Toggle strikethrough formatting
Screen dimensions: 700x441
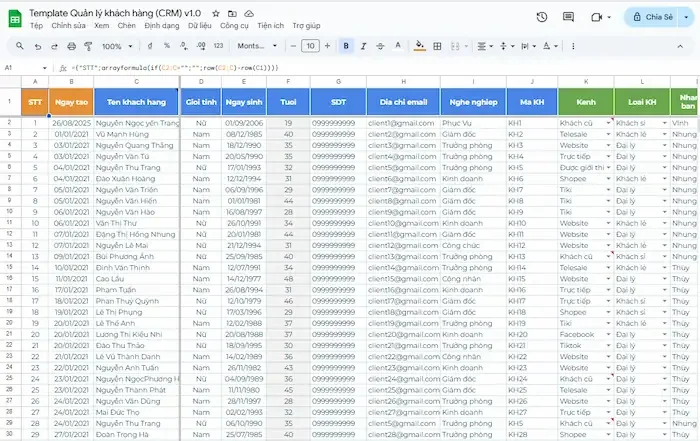pos(380,46)
